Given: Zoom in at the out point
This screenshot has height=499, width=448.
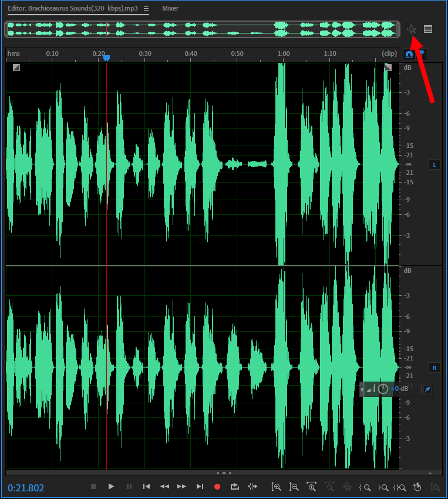Looking at the screenshot, I should [383, 487].
